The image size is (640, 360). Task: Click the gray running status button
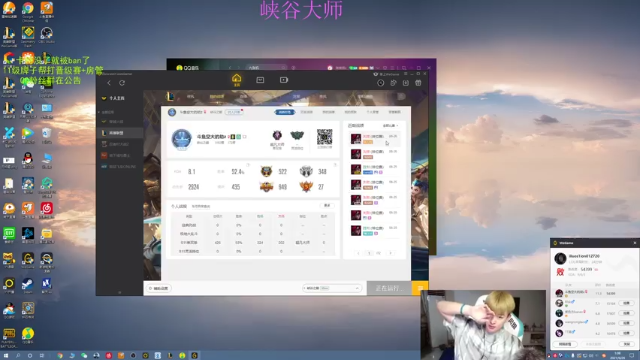click(x=389, y=288)
